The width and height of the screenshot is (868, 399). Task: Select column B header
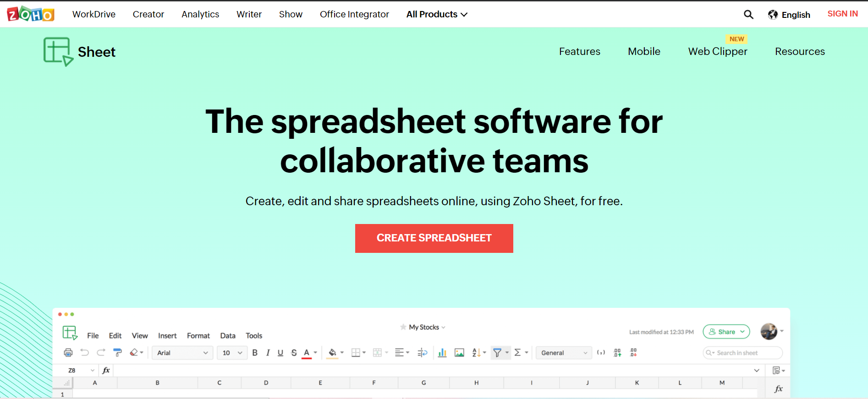pos(157,383)
